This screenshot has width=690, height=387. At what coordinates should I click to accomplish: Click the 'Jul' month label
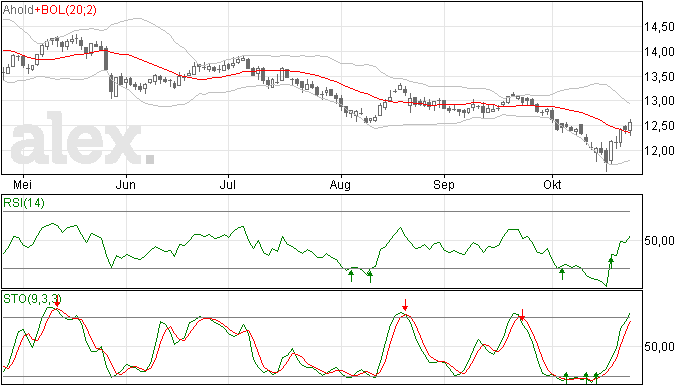(x=228, y=184)
